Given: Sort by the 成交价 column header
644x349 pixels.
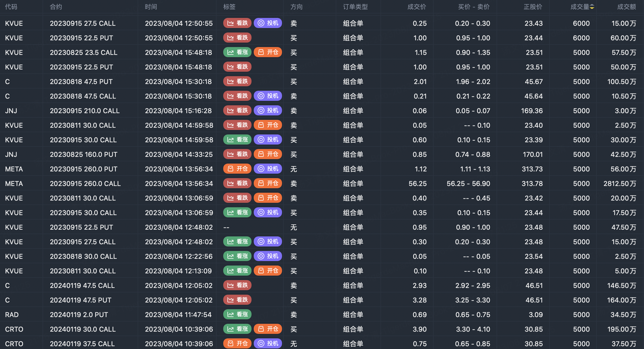Looking at the screenshot, I should (x=417, y=7).
